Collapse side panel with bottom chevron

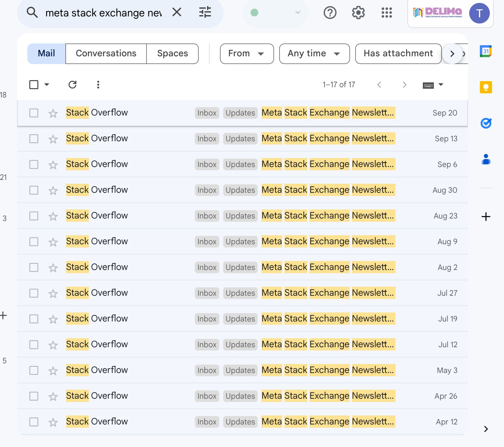pos(486,429)
